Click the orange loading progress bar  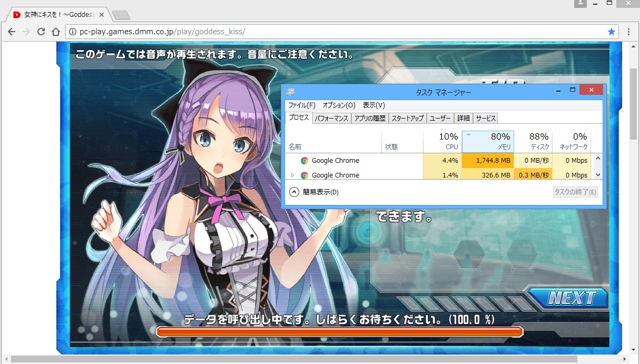tap(340, 331)
